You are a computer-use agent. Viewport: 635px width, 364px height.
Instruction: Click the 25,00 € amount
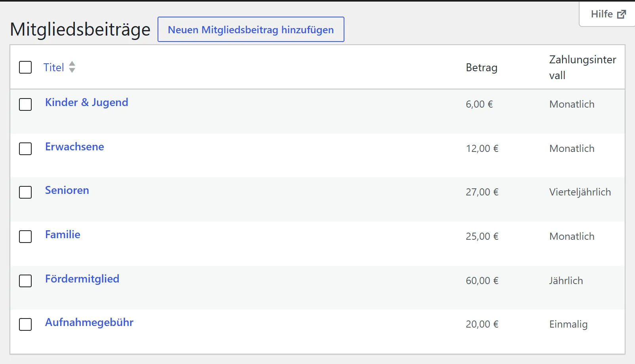[482, 237]
